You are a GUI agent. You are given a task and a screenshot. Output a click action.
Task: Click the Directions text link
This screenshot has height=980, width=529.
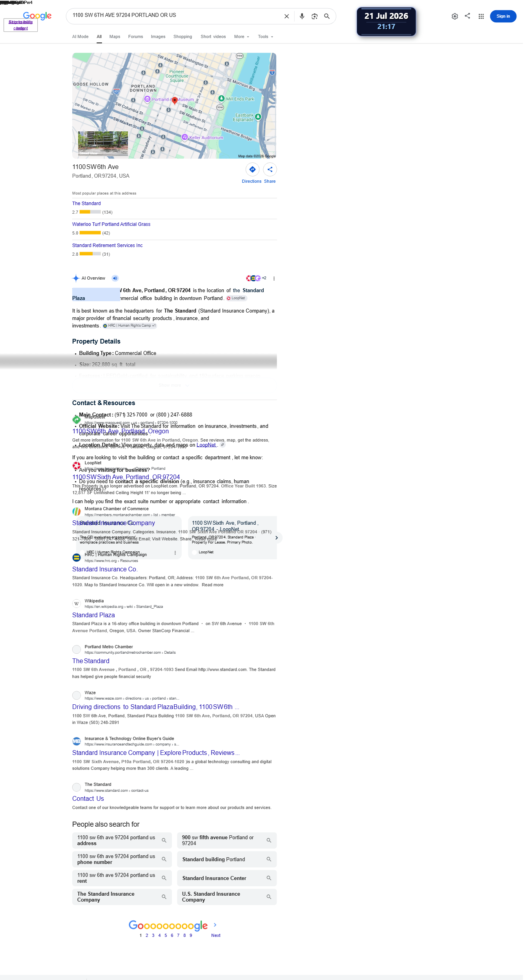[x=252, y=181]
